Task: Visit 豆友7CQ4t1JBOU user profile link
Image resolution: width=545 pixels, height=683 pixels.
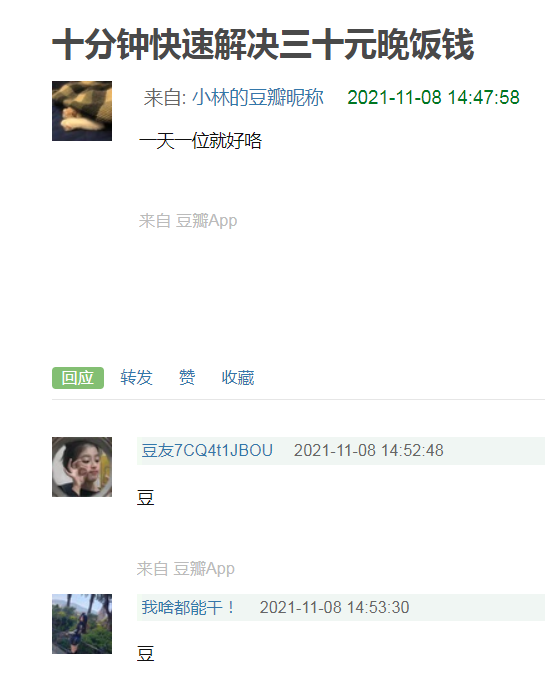Action: click(207, 450)
